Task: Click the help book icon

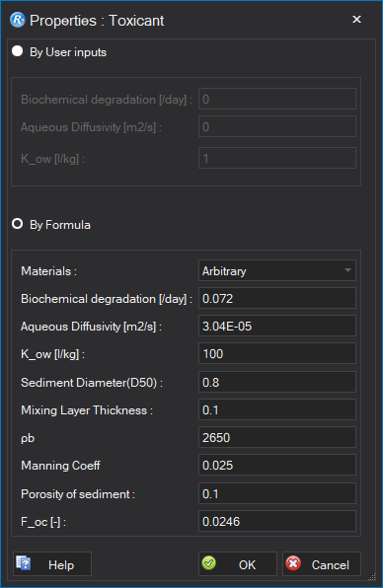Action: pos(24,563)
